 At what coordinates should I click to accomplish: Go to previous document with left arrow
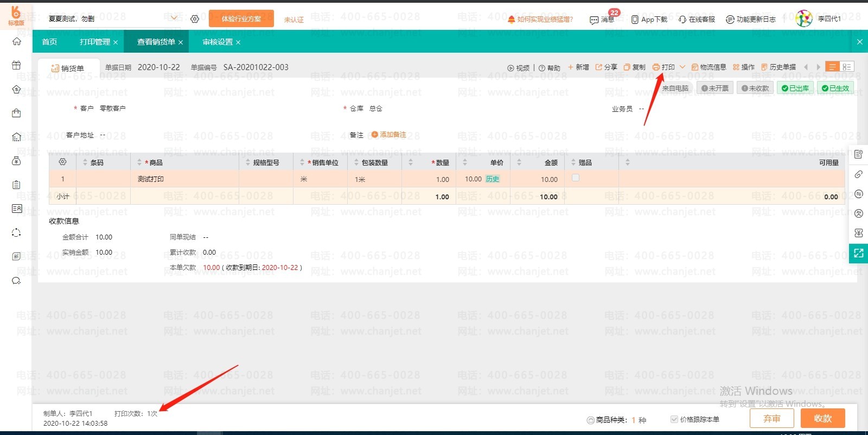coord(806,67)
